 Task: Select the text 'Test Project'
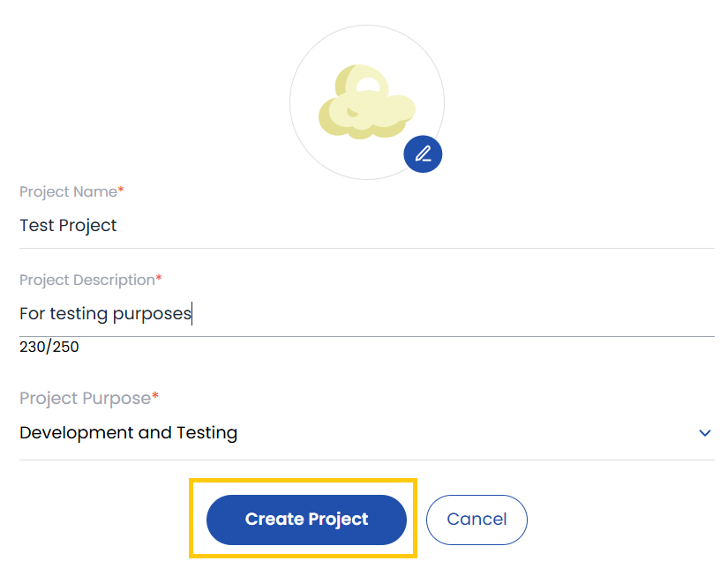(x=68, y=226)
